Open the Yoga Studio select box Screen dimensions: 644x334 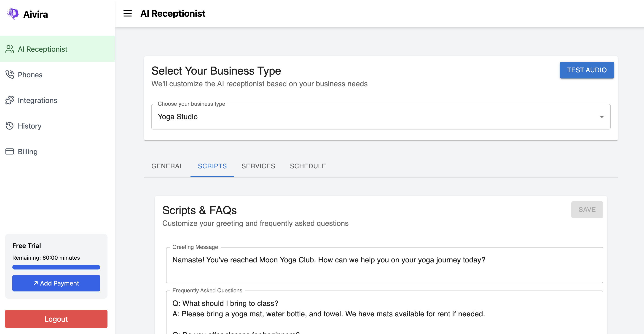tap(375, 117)
